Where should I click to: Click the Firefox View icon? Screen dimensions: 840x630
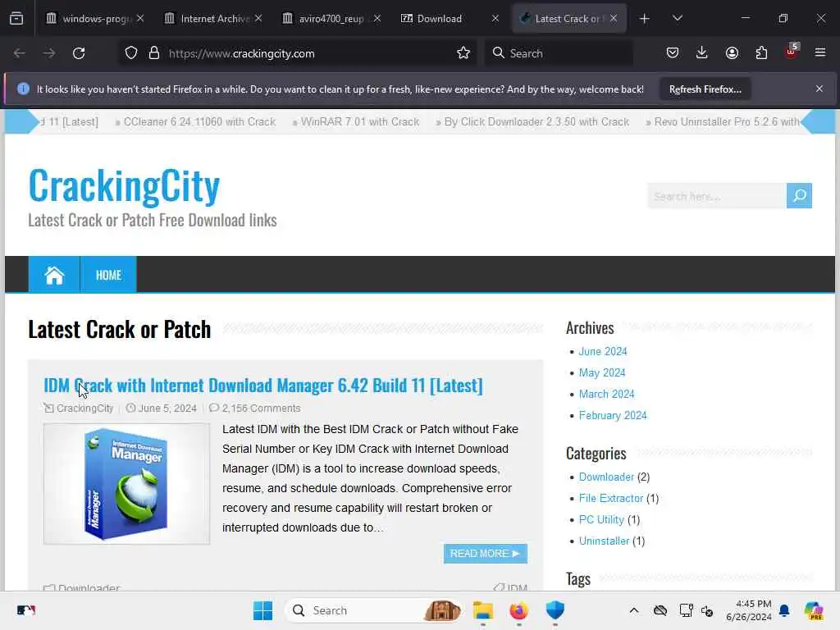point(16,19)
